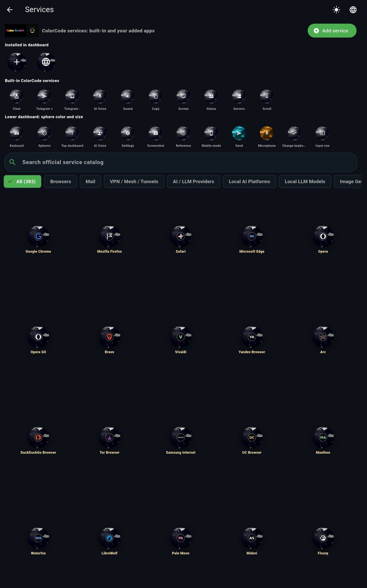Open the globe sphere under Installed in dashboard
Screen dimensions: 367x588
(46, 62)
